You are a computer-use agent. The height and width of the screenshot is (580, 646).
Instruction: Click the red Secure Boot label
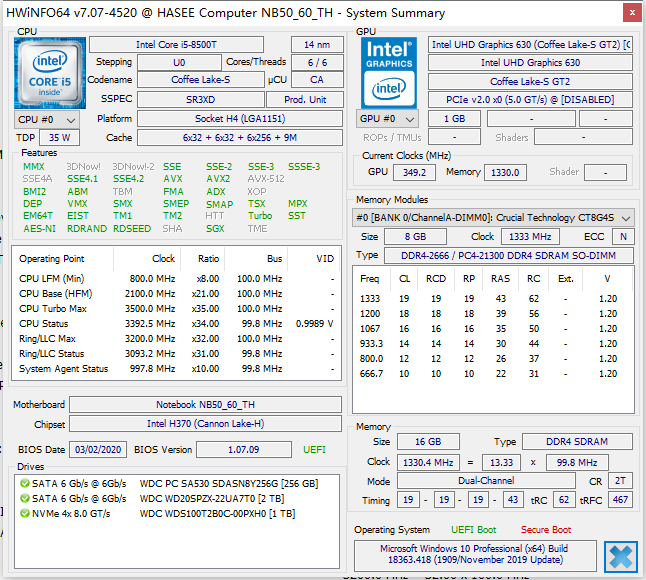pos(545,530)
